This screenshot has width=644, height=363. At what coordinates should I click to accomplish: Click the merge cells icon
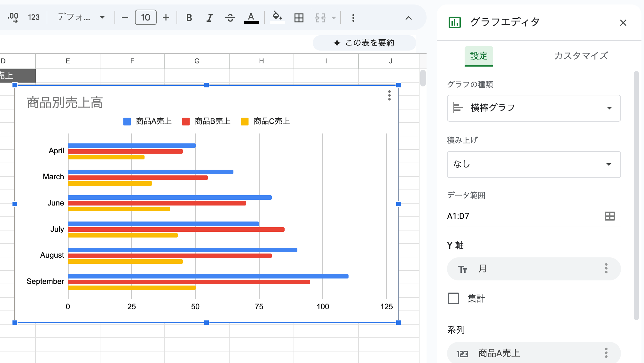[320, 18]
